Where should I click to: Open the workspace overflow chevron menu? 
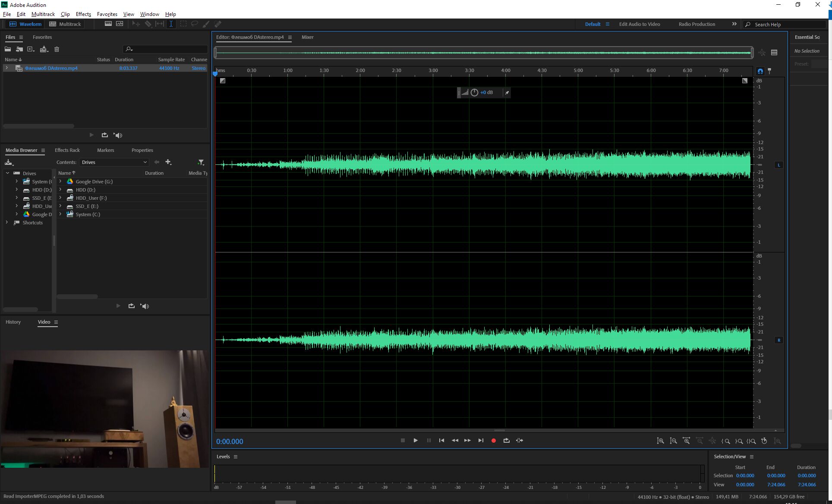pyautogui.click(x=734, y=24)
